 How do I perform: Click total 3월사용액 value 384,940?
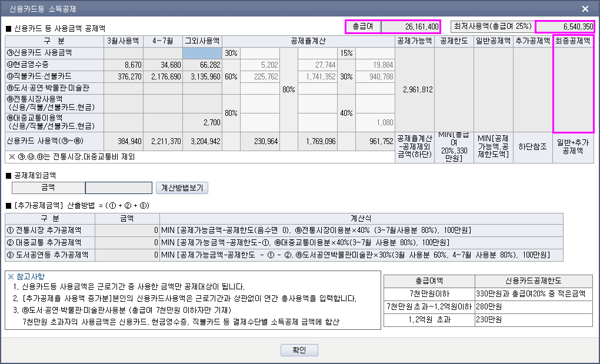point(123,142)
